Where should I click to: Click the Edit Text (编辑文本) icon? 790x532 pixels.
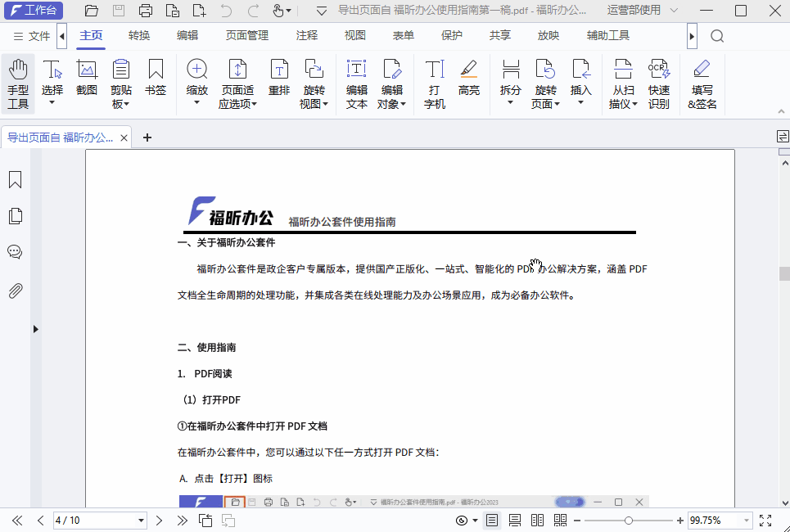click(x=357, y=83)
